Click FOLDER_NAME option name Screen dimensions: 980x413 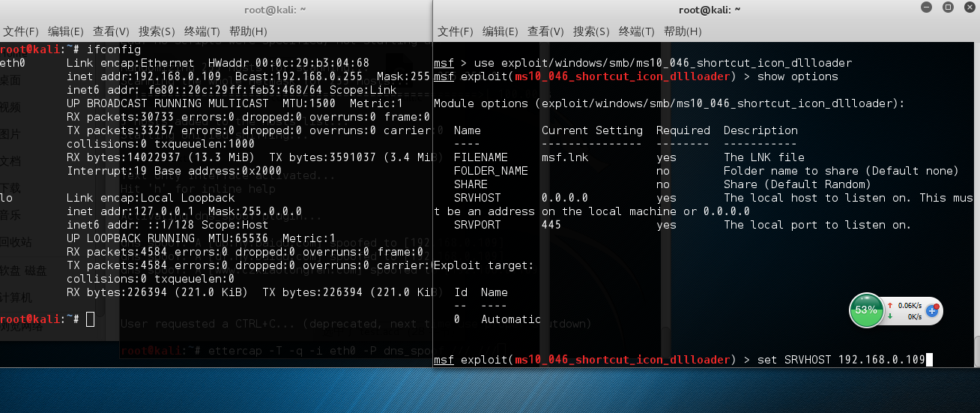point(491,171)
